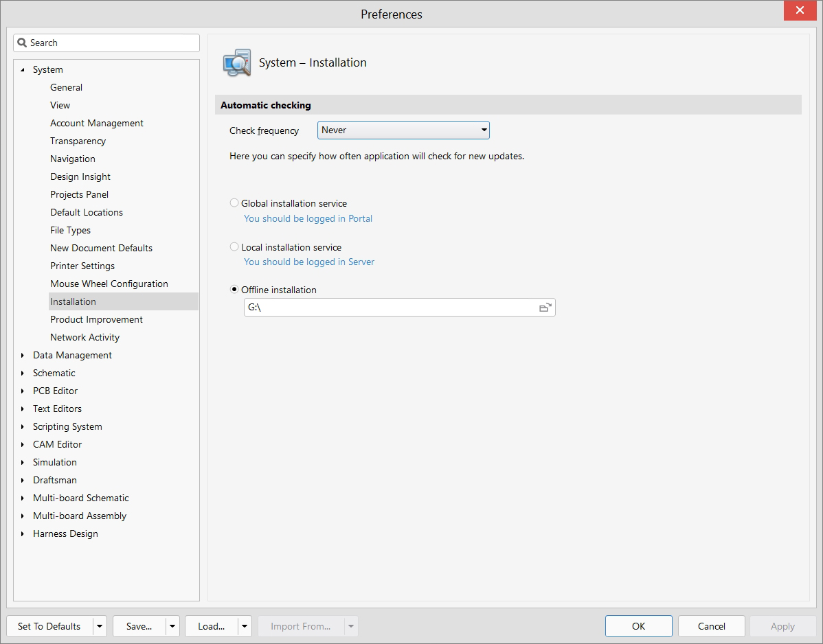Expand the Draftsman node
Viewport: 823px width, 644px height.
click(x=22, y=480)
